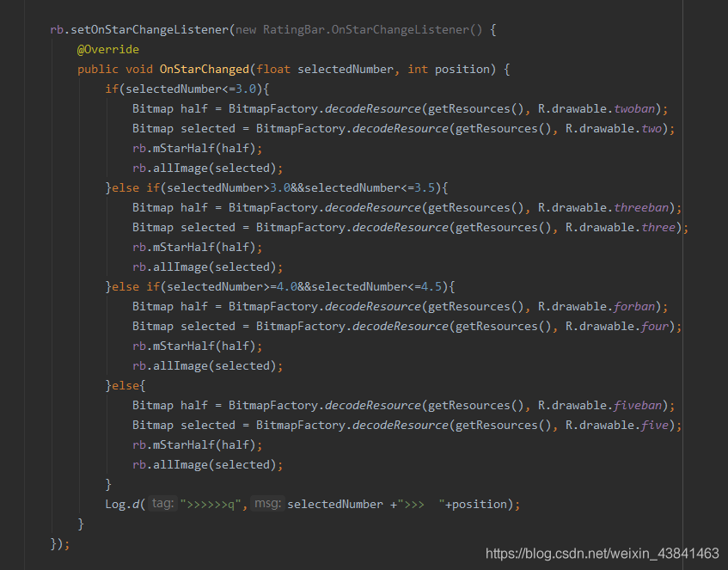Click the setOnStarChangeListener method call
The width and height of the screenshot is (728, 570).
(150, 30)
